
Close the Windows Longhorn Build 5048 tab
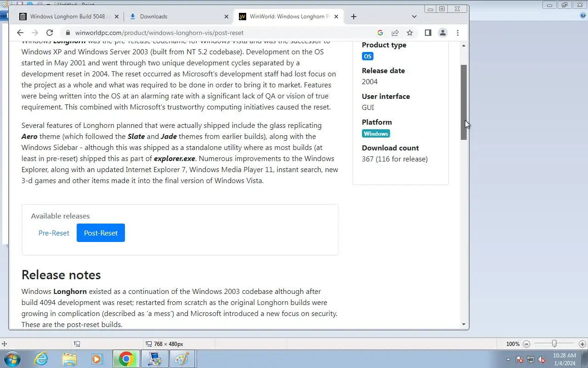116,17
